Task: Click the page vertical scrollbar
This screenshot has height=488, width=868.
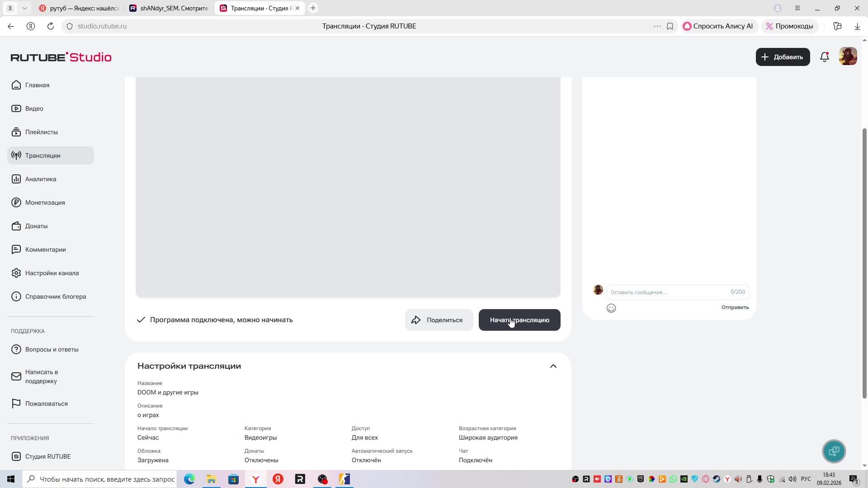Action: click(x=864, y=262)
